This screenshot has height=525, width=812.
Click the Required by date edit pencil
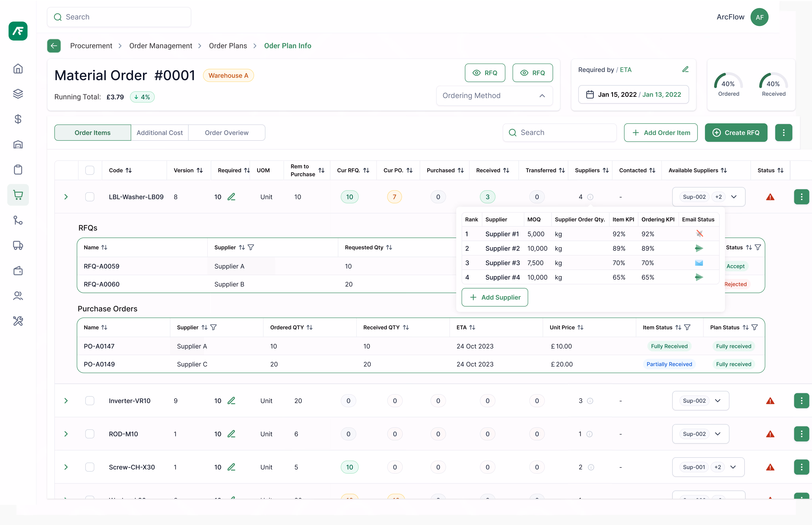(x=686, y=70)
